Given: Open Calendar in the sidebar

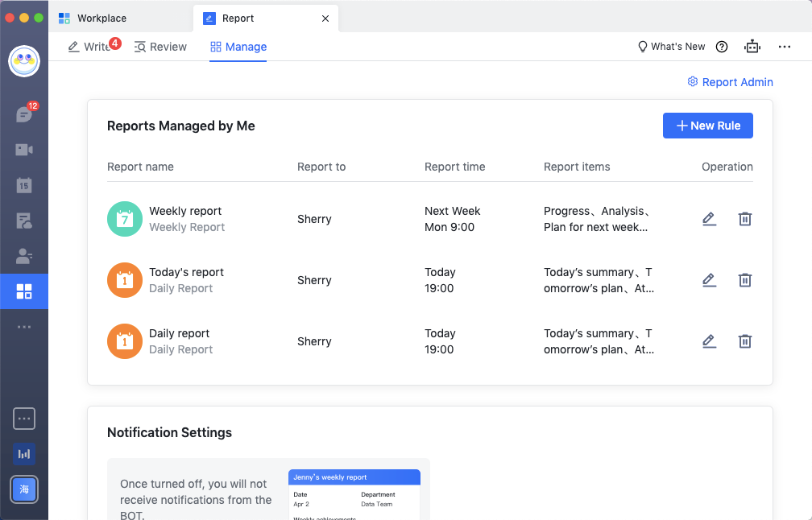Looking at the screenshot, I should pos(24,184).
